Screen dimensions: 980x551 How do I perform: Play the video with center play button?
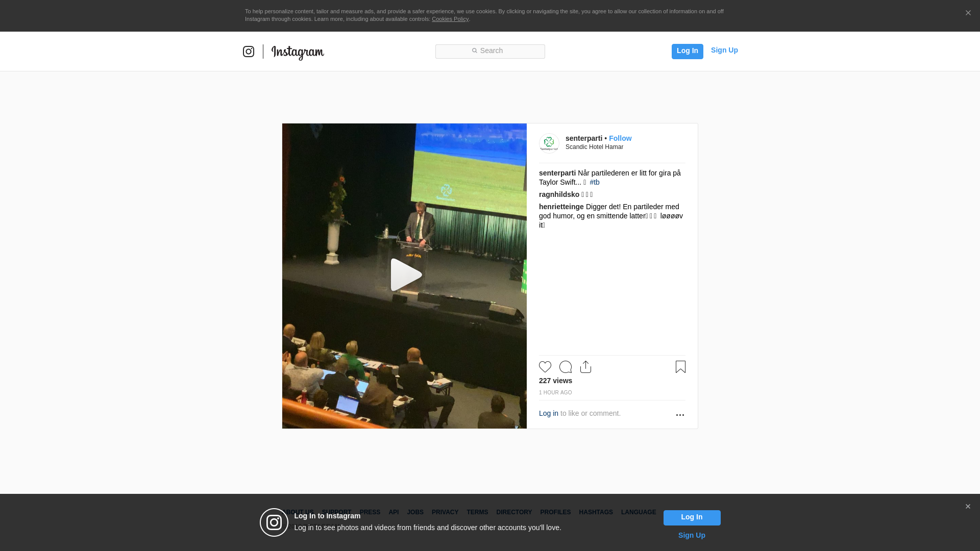pos(405,275)
